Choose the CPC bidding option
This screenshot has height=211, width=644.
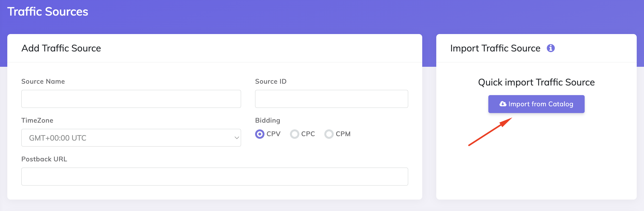coord(294,134)
